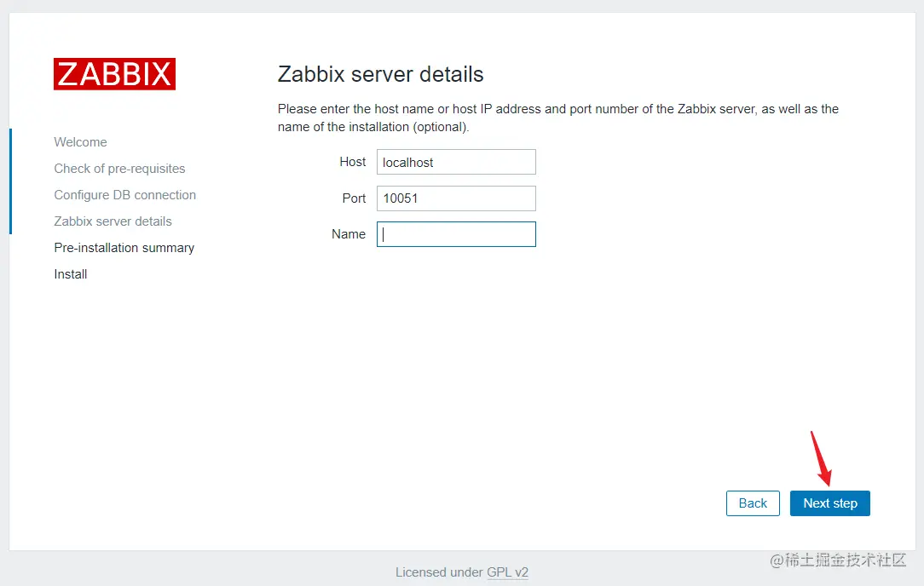Click the Next step button
Image resolution: width=924 pixels, height=586 pixels.
click(829, 503)
